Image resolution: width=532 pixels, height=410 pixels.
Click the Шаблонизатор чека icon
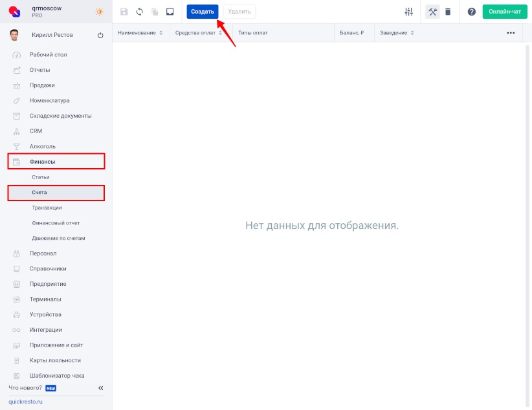tap(16, 376)
